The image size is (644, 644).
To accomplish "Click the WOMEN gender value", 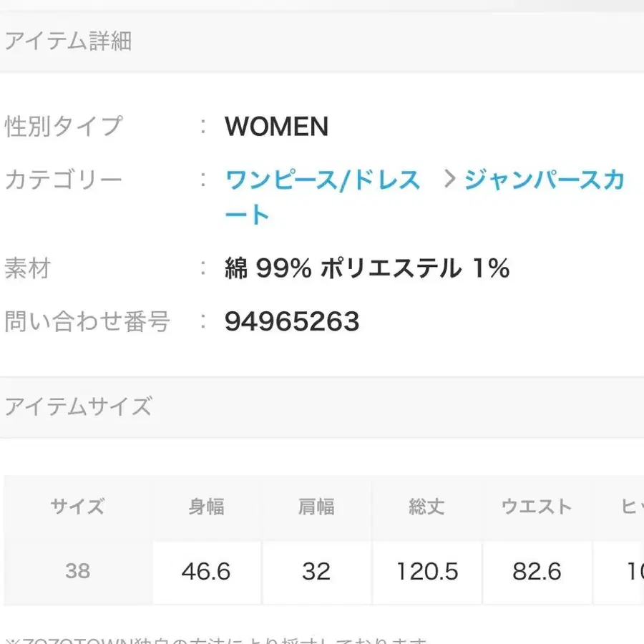I will click(x=277, y=127).
